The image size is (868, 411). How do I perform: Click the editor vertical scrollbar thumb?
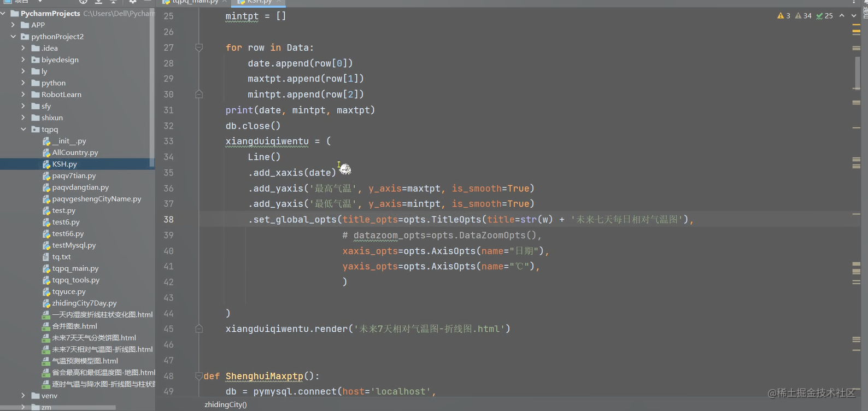(858, 73)
